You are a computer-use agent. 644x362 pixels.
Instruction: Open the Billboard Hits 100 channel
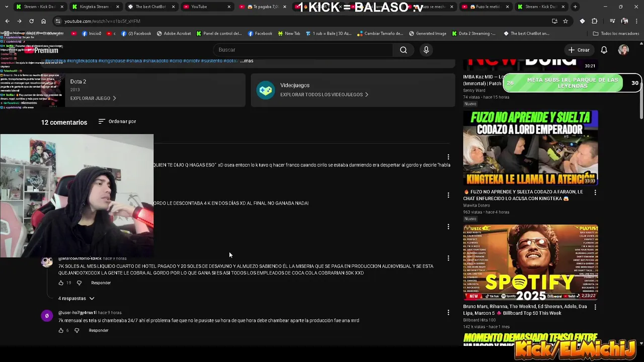pyautogui.click(x=479, y=320)
